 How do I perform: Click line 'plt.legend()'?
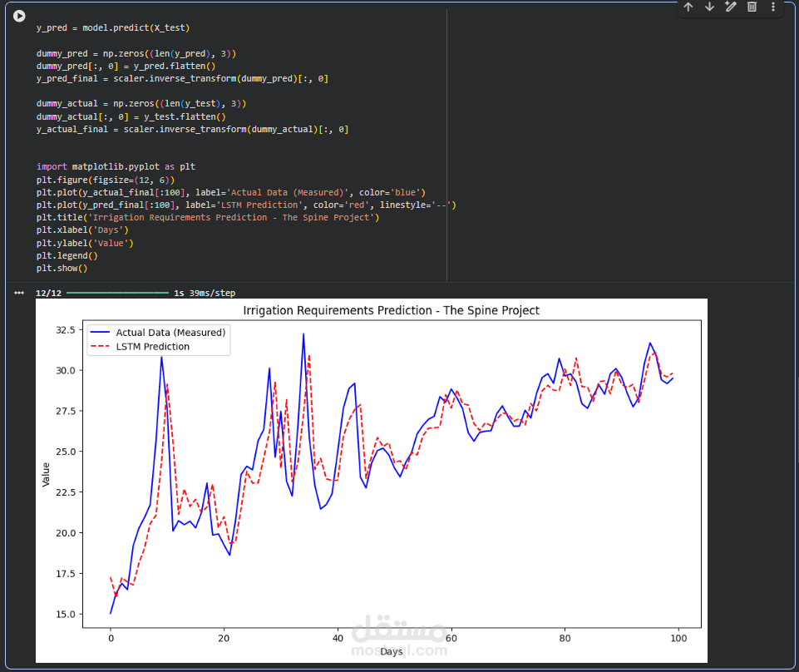coord(67,255)
